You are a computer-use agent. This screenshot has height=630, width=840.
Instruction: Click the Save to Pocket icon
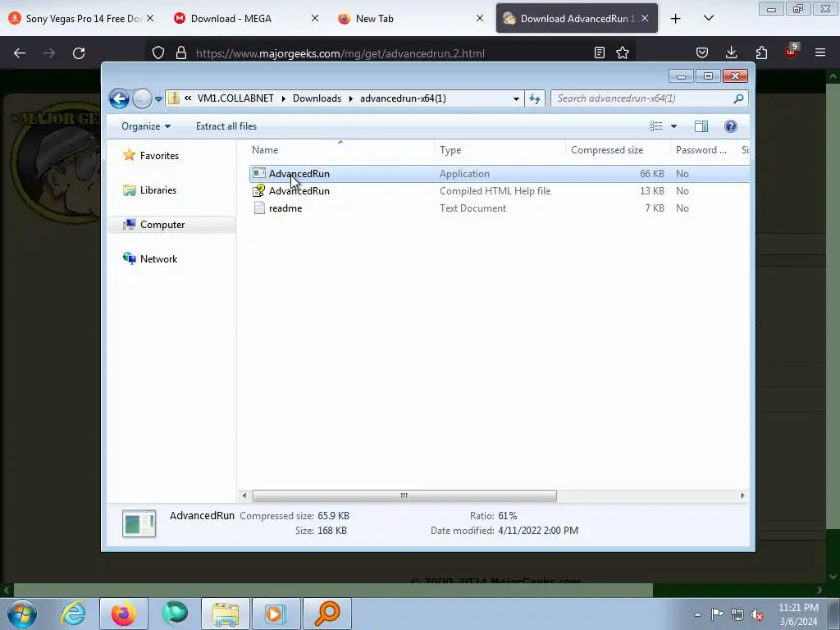tap(702, 53)
